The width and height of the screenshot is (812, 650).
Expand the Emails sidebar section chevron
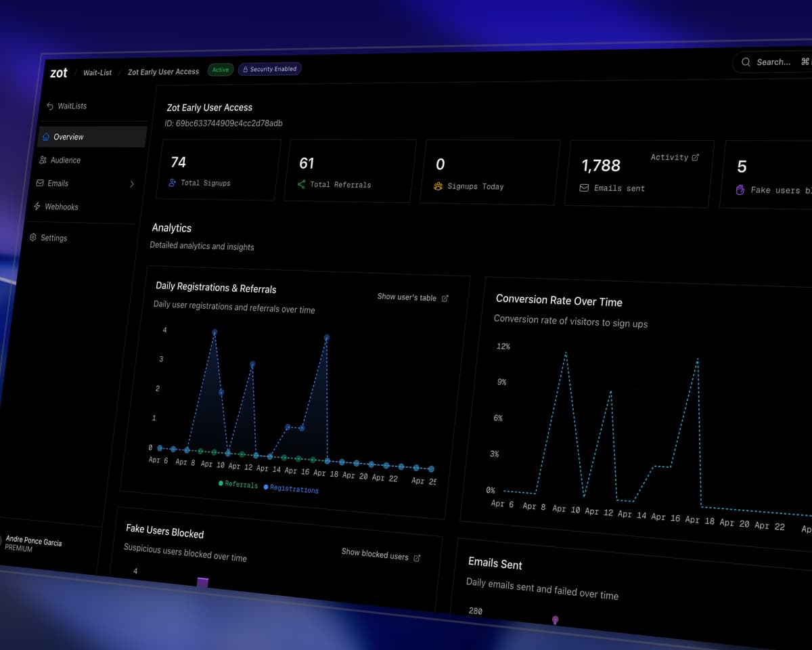pyautogui.click(x=133, y=183)
